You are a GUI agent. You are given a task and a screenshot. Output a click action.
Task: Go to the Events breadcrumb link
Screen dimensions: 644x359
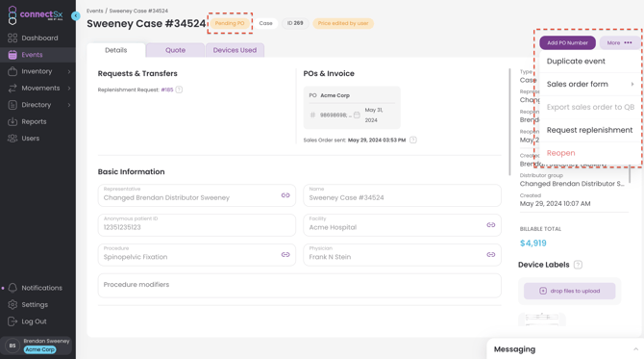pyautogui.click(x=94, y=11)
